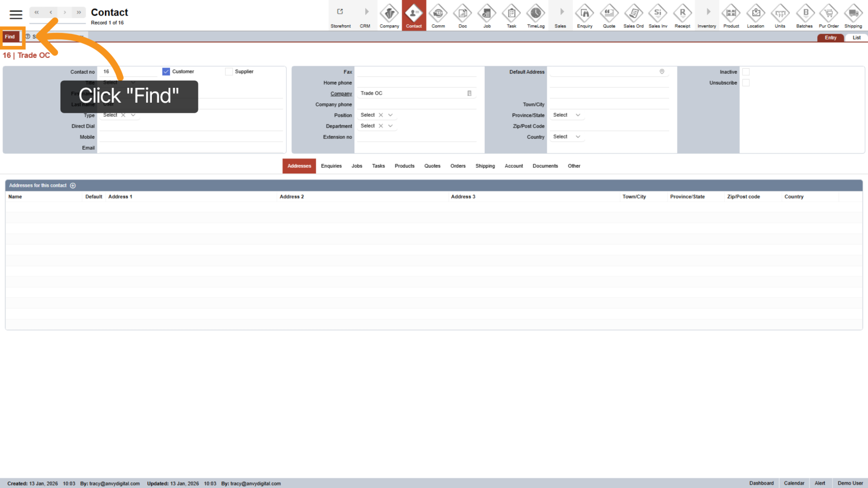Viewport: 868px width, 488px height.
Task: Open the add address plus icon
Action: click(73, 185)
